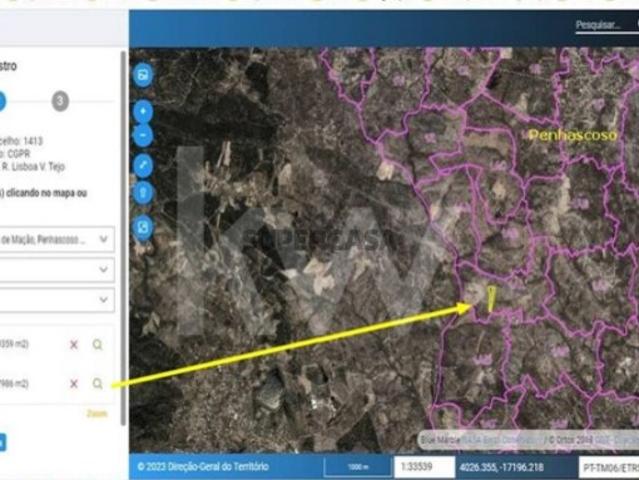Click the pin marker tool below measure
This screenshot has height=480, width=639.
[x=143, y=194]
